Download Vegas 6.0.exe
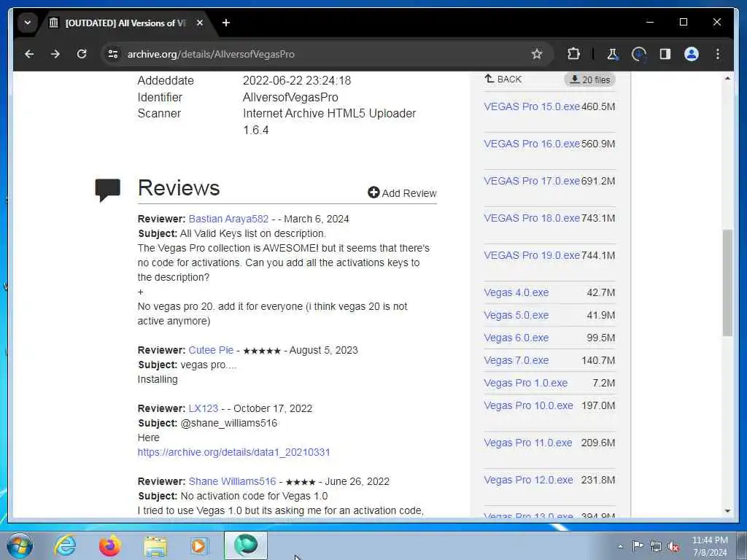The width and height of the screenshot is (747, 560). pos(516,338)
